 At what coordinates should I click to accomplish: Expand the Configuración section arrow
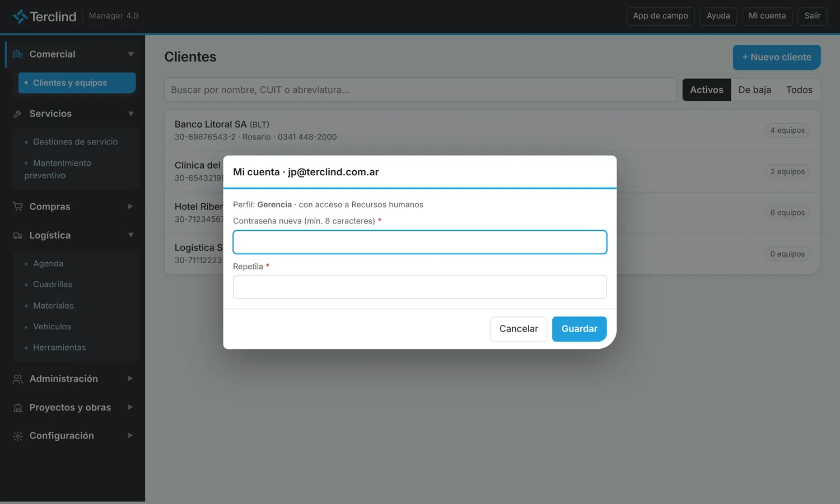(x=130, y=436)
